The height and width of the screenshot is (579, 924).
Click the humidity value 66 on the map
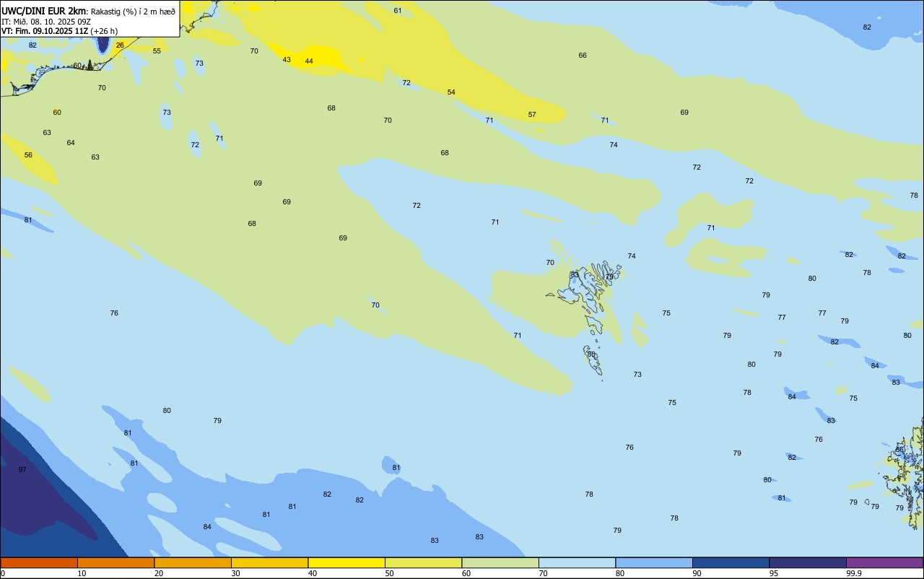(583, 55)
